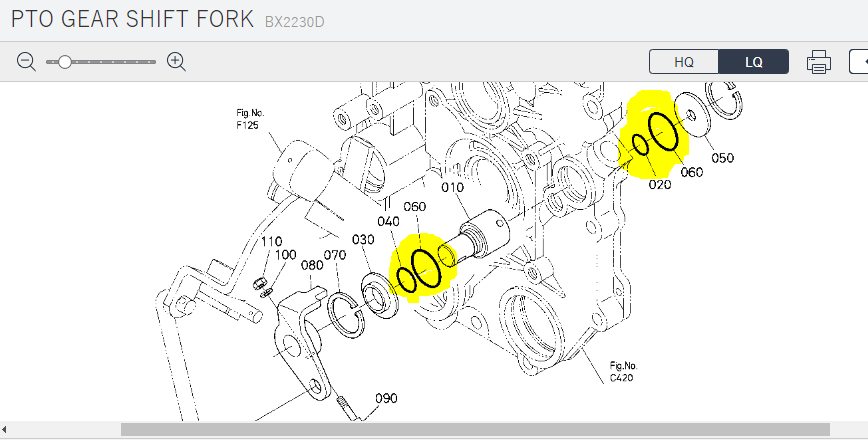Click the zoom level slider handle
Screen dimensions: 868x440
click(x=65, y=62)
